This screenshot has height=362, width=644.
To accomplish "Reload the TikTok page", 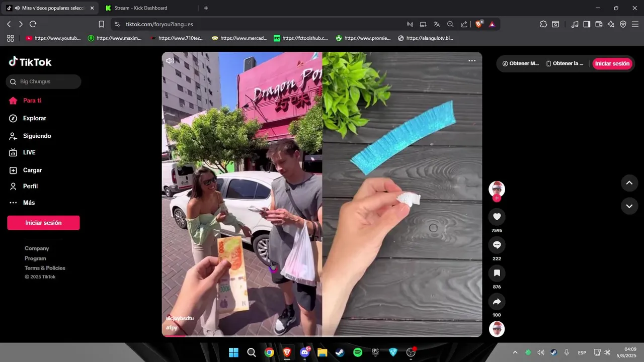I will [33, 24].
